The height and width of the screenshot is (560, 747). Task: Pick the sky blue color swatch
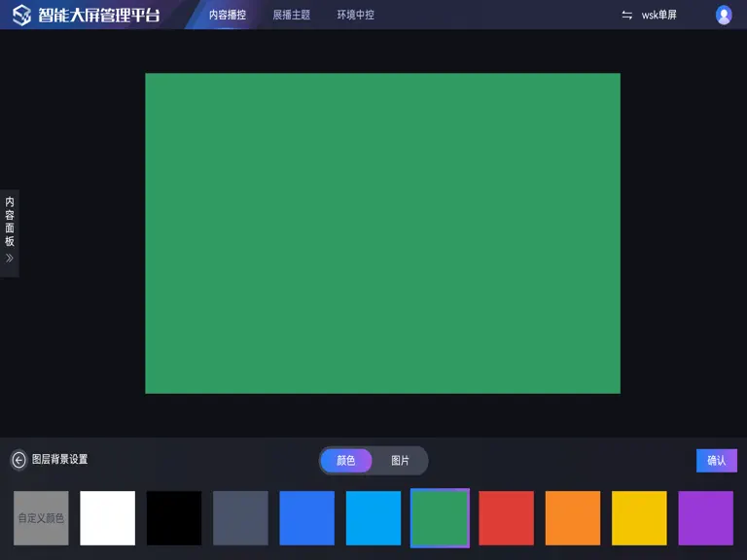[373, 518]
